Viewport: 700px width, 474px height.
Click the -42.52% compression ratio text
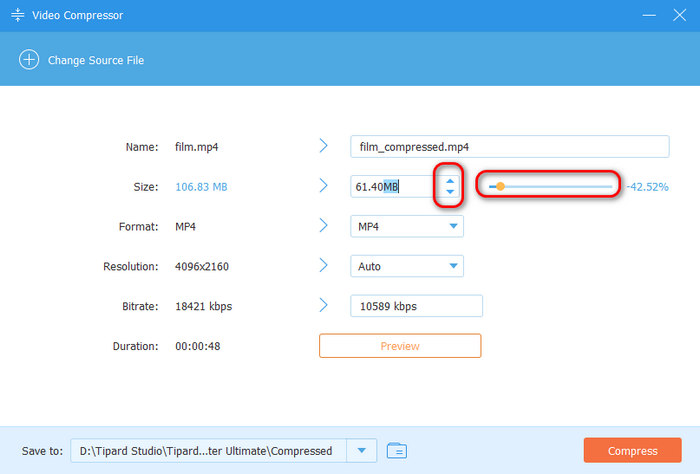pyautogui.click(x=647, y=187)
